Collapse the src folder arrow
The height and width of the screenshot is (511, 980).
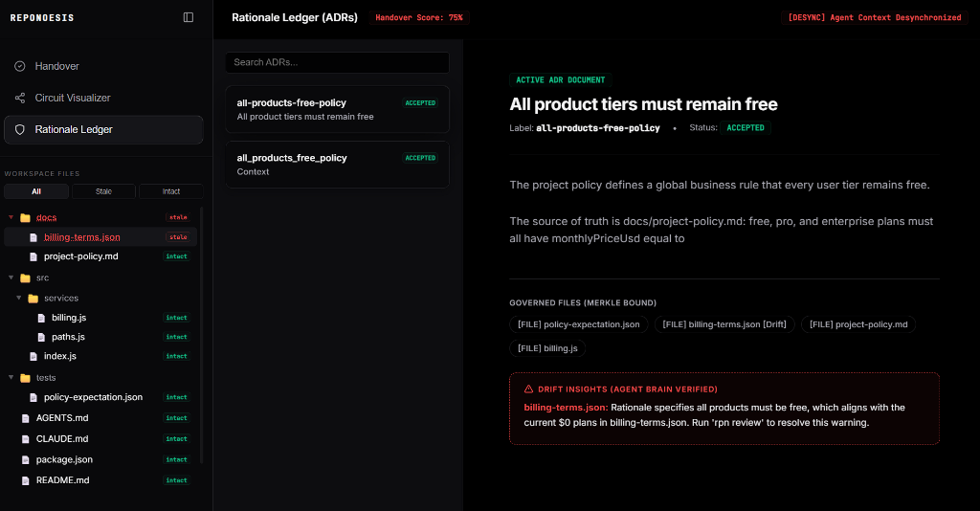[x=11, y=278]
